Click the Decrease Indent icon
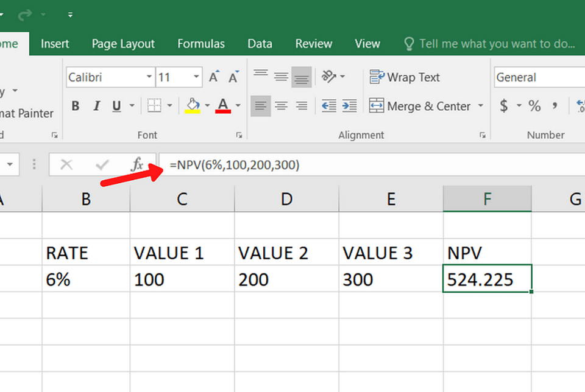The width and height of the screenshot is (585, 392). click(x=328, y=106)
